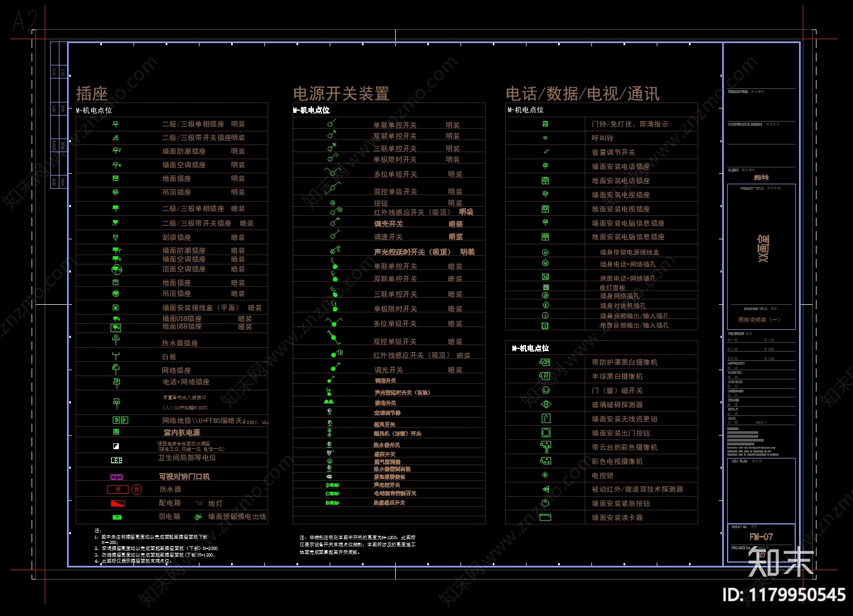Click the water heater socket symbol (热水器插座)
853x616 pixels.
116,340
